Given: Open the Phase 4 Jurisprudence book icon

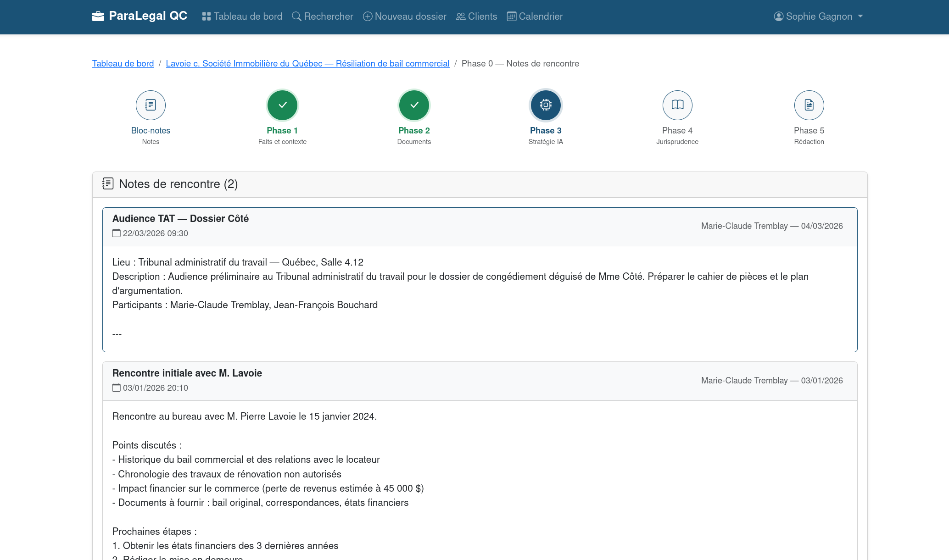Looking at the screenshot, I should click(x=677, y=105).
